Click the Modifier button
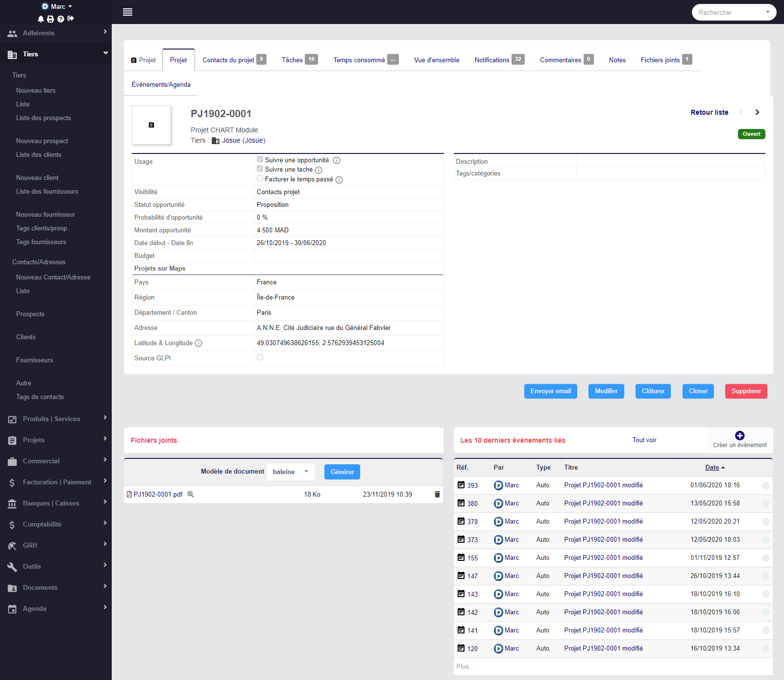The image size is (784, 680). (606, 391)
